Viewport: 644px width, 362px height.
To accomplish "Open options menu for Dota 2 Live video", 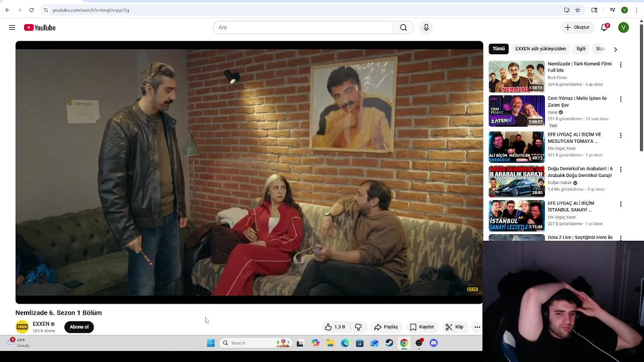I will pos(620,238).
